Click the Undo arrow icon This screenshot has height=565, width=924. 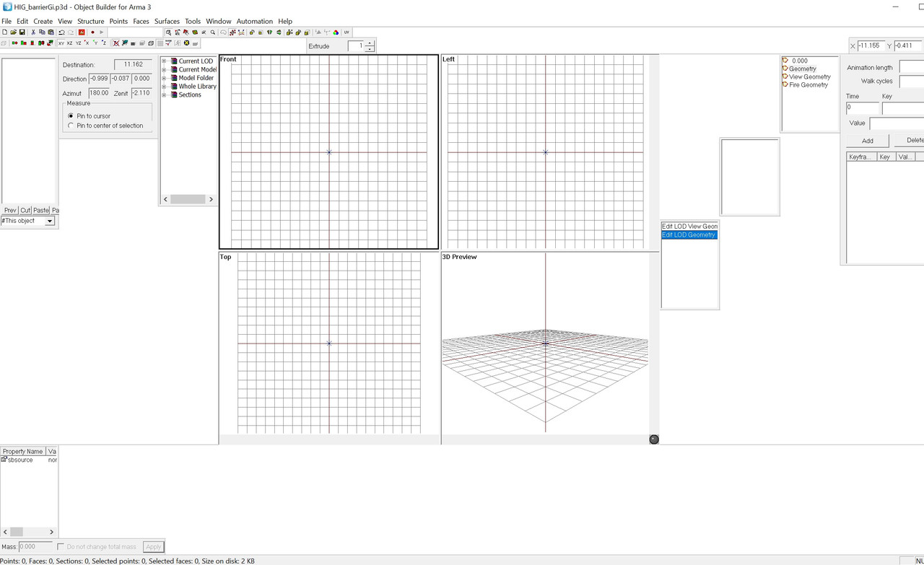coord(61,32)
